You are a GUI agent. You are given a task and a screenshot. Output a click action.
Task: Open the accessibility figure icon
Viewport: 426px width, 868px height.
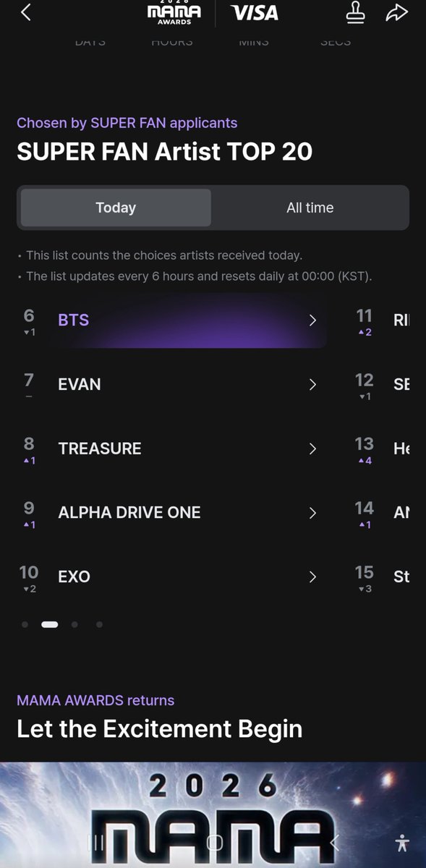(x=403, y=843)
